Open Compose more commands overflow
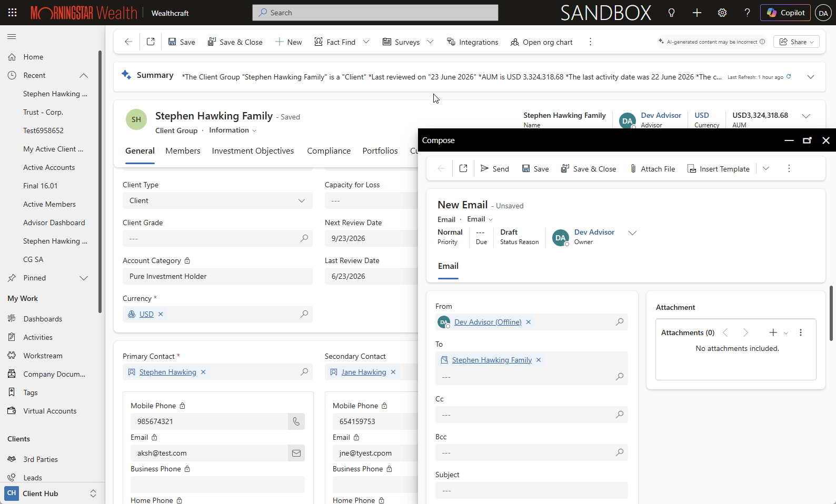The height and width of the screenshot is (504, 836). coord(789,168)
